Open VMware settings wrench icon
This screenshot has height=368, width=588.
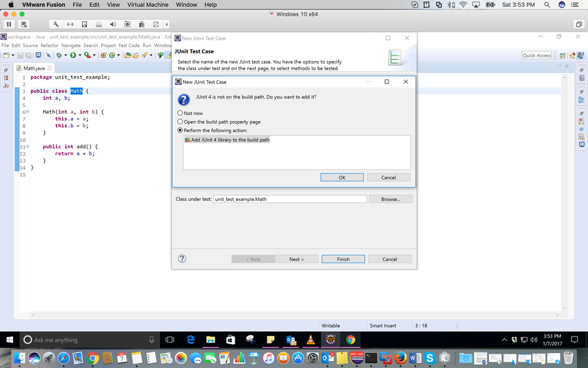(55, 25)
